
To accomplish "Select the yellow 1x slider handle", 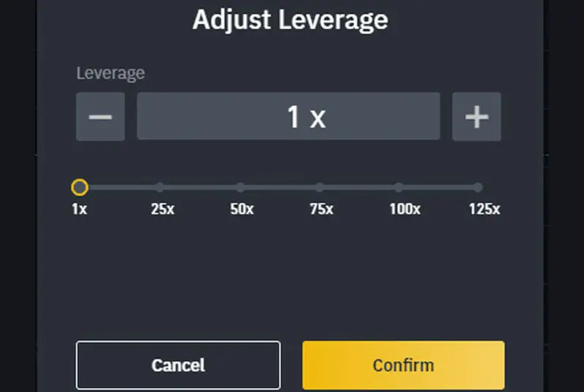I will click(x=80, y=188).
